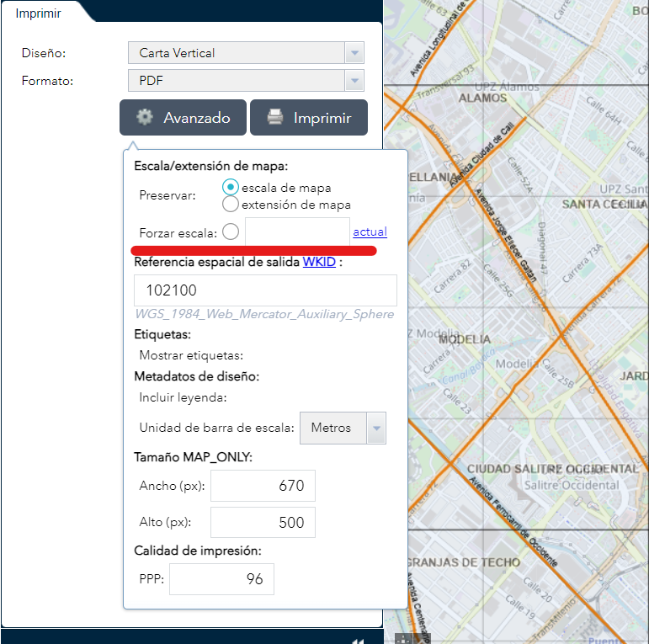Click the Imprimir print button
Screen dimensions: 649x644
coord(309,118)
